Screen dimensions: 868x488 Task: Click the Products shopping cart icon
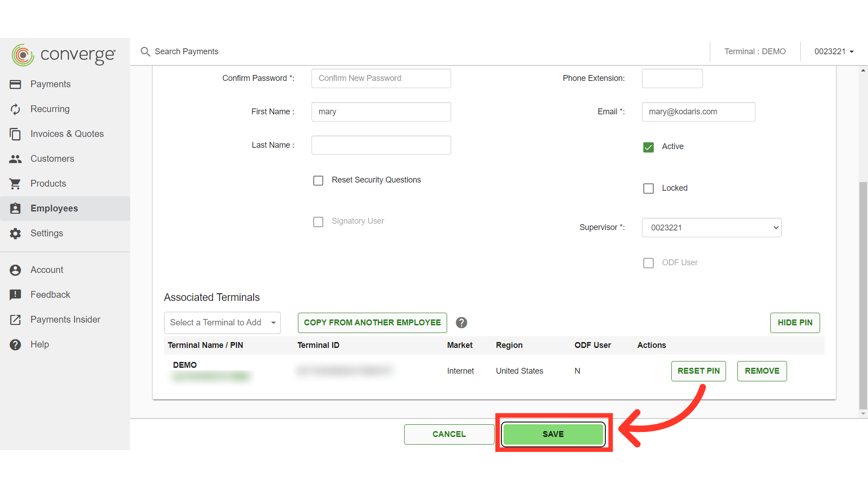click(15, 184)
